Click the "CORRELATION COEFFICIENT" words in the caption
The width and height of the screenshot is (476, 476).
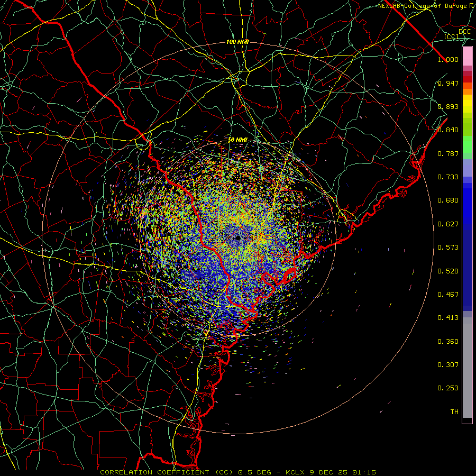(154, 472)
